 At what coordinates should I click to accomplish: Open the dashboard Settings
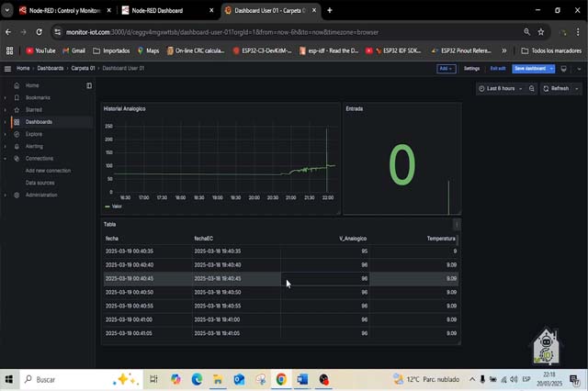point(471,68)
